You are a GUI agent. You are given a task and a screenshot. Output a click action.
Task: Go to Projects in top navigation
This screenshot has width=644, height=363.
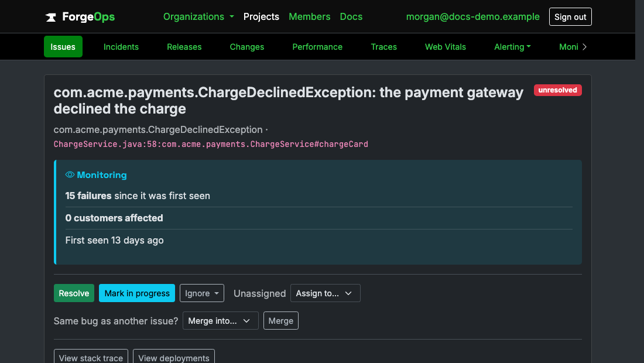(261, 17)
